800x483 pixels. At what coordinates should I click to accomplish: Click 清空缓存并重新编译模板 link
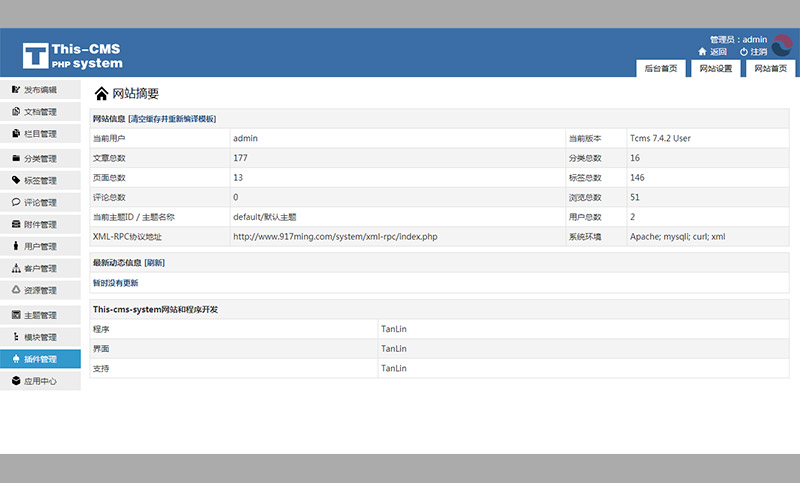172,119
